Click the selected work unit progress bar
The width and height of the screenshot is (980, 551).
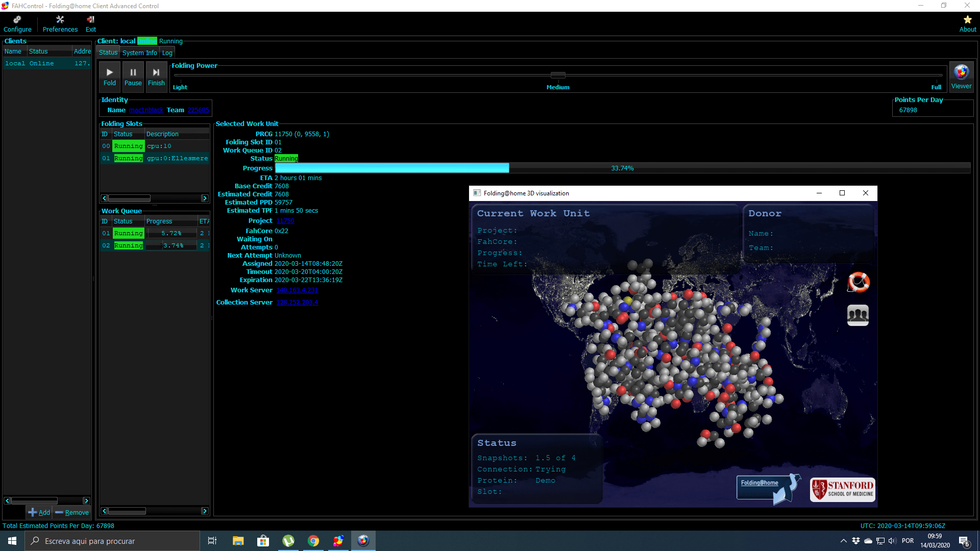point(622,168)
